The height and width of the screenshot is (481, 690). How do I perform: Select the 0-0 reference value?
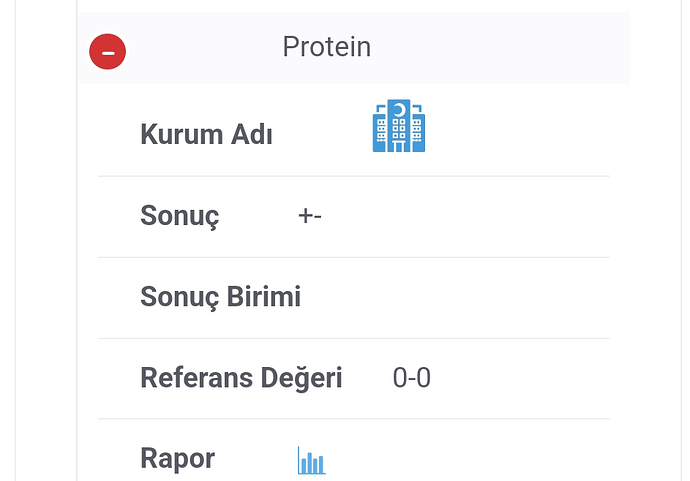411,378
